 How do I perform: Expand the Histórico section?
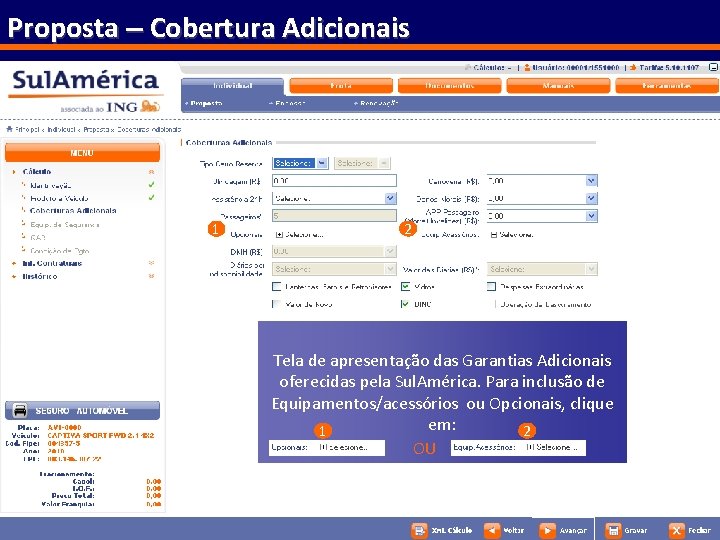pyautogui.click(x=39, y=276)
